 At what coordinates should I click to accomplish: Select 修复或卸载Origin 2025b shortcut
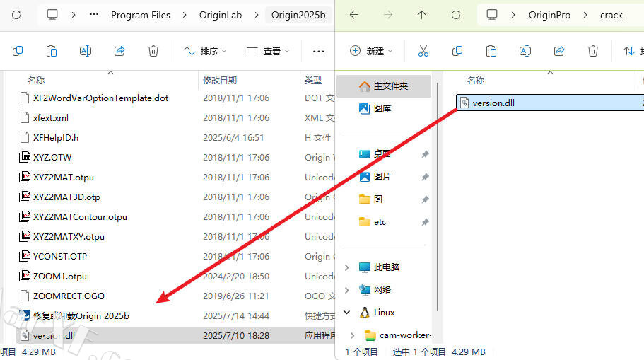(x=81, y=315)
